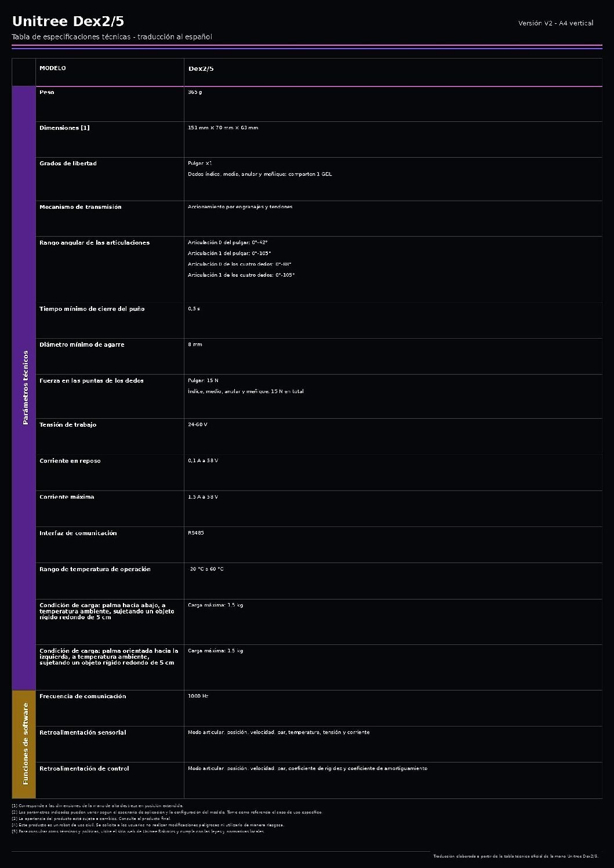
Task: Click the purple Parámetros técnicos sidebar
Action: [24, 388]
